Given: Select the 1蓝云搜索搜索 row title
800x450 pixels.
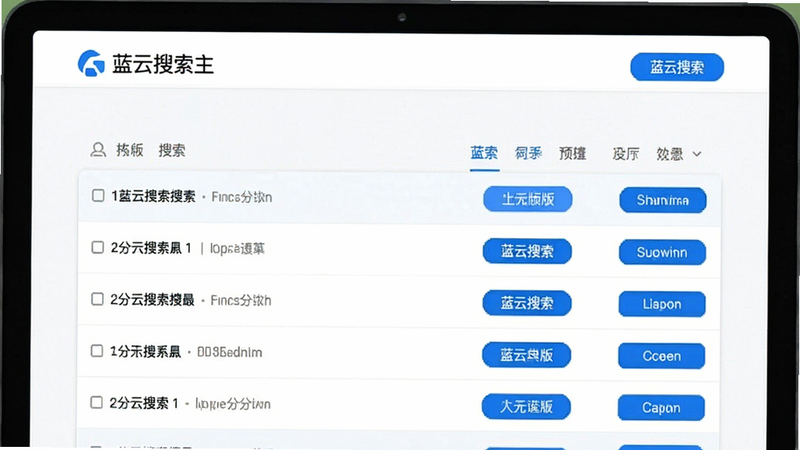Looking at the screenshot, I should click(153, 196).
